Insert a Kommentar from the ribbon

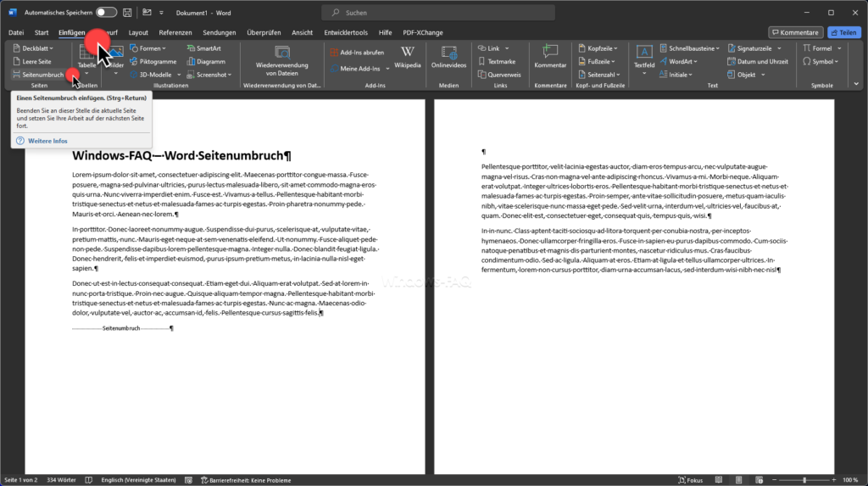pos(550,57)
